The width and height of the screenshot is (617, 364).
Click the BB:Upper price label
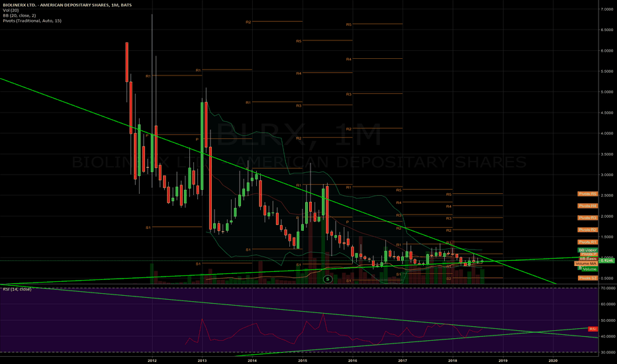[x=587, y=250]
